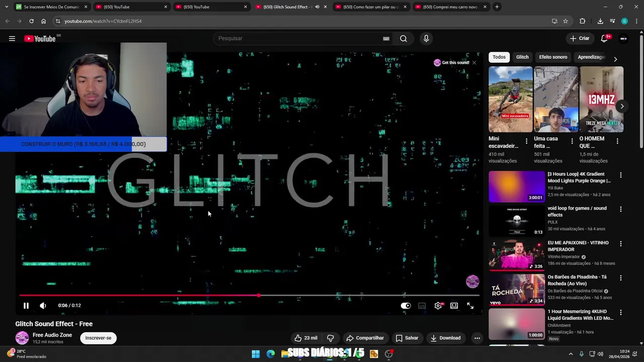Open the Uma casa feita short thumbnail

pyautogui.click(x=556, y=99)
